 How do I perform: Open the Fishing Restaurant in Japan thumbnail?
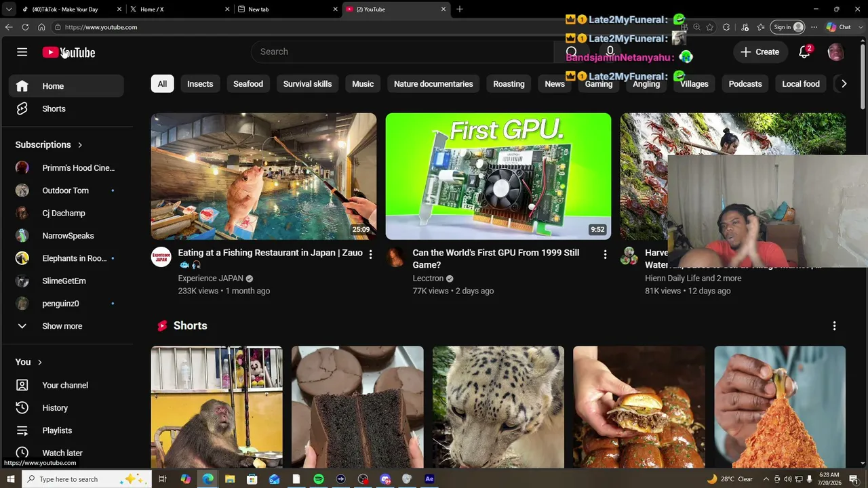pyautogui.click(x=264, y=176)
